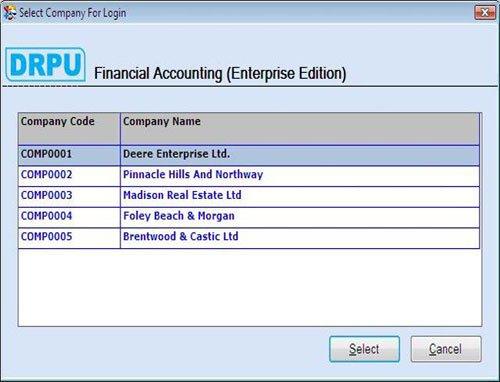This screenshot has width=500, height=382.
Task: Choose Pinnacle Hills And Northway
Action: point(300,176)
